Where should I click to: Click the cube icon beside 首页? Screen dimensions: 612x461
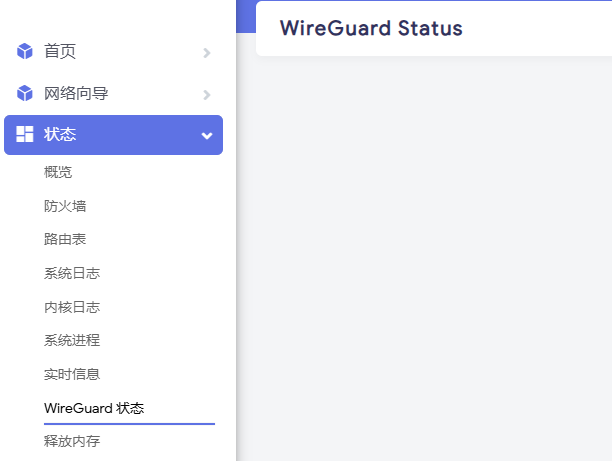pos(25,51)
